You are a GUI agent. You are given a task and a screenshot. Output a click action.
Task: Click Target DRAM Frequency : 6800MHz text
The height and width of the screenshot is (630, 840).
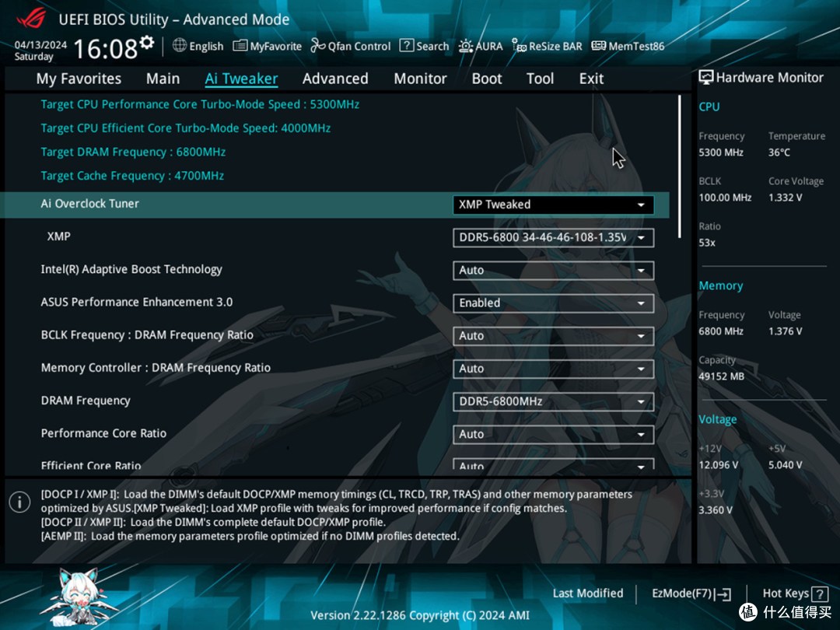(133, 152)
